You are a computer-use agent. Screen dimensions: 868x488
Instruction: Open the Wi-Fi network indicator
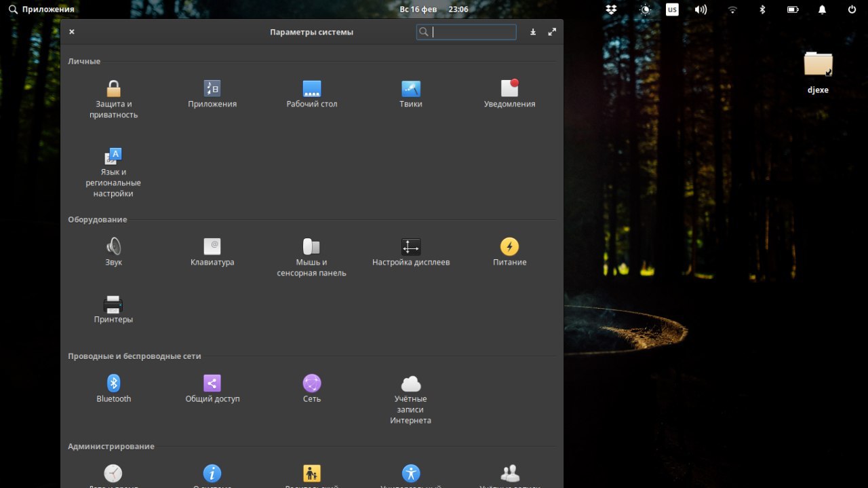pos(732,10)
